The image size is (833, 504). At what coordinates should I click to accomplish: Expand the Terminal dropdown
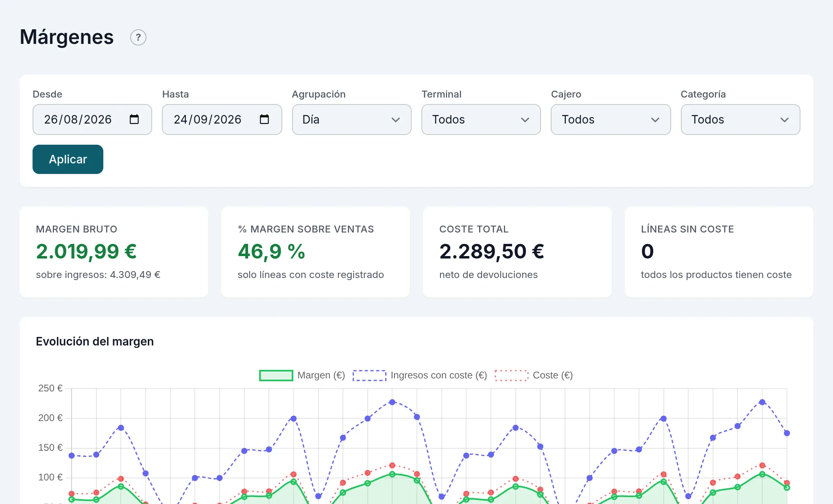click(x=481, y=119)
